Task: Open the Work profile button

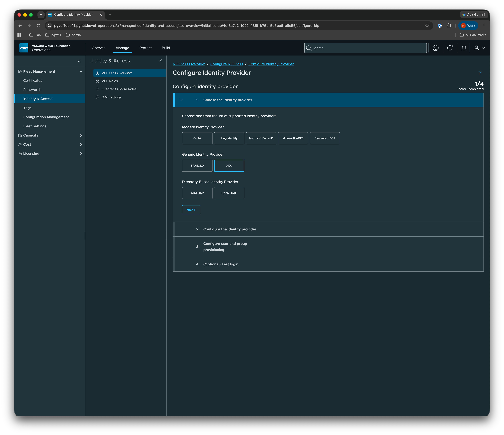Action: 468,26
